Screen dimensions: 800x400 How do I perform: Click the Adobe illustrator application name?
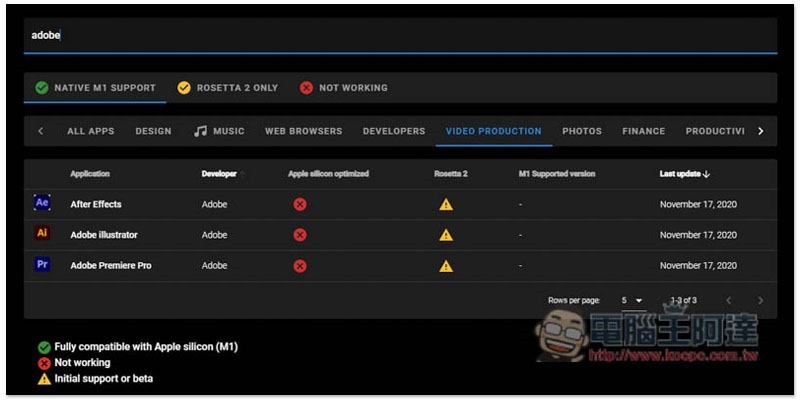pyautogui.click(x=104, y=235)
